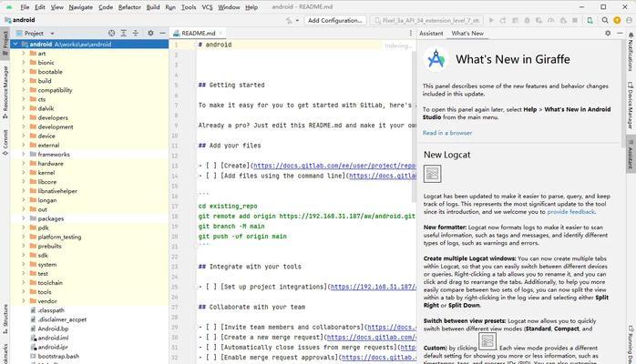636x364 pixels.
Task: Switch to the Assistant tab
Action: [431, 33]
